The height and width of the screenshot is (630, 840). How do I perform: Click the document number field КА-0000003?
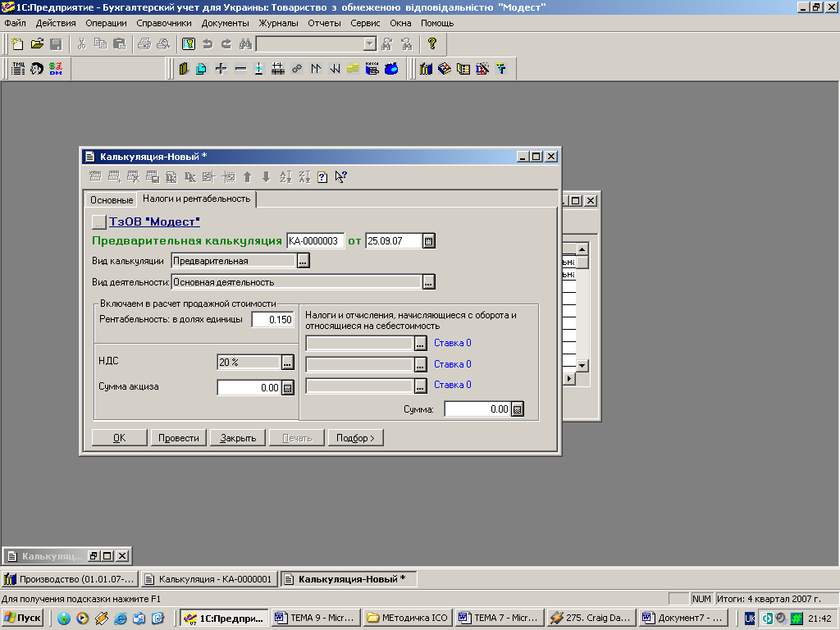coord(315,241)
